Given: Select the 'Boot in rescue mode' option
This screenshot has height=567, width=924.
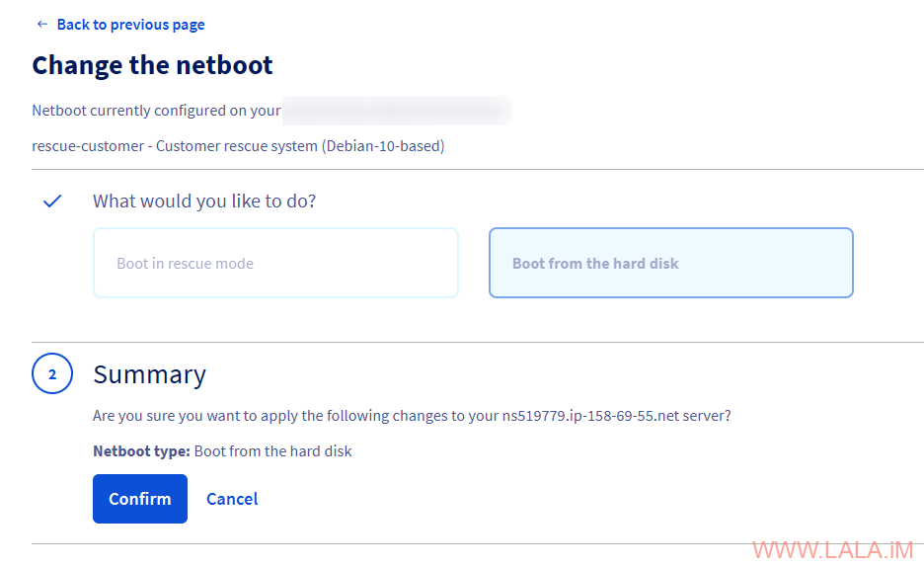Looking at the screenshot, I should [275, 263].
